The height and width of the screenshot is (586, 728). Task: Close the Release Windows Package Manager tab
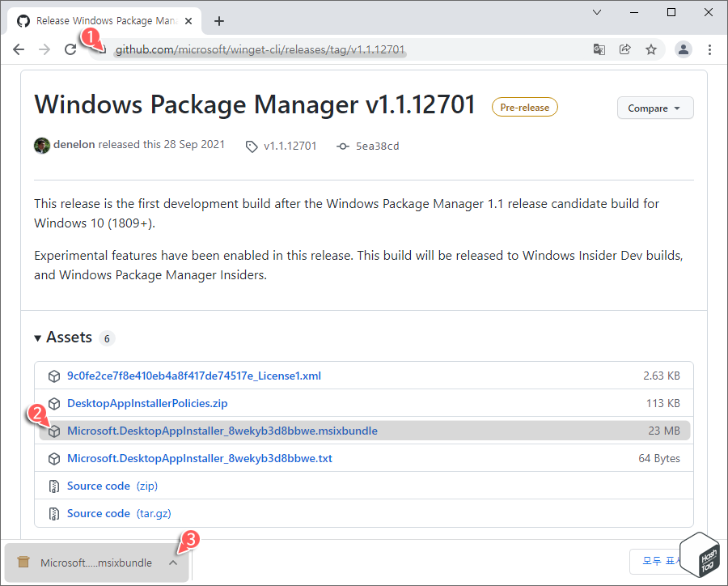tap(188, 21)
